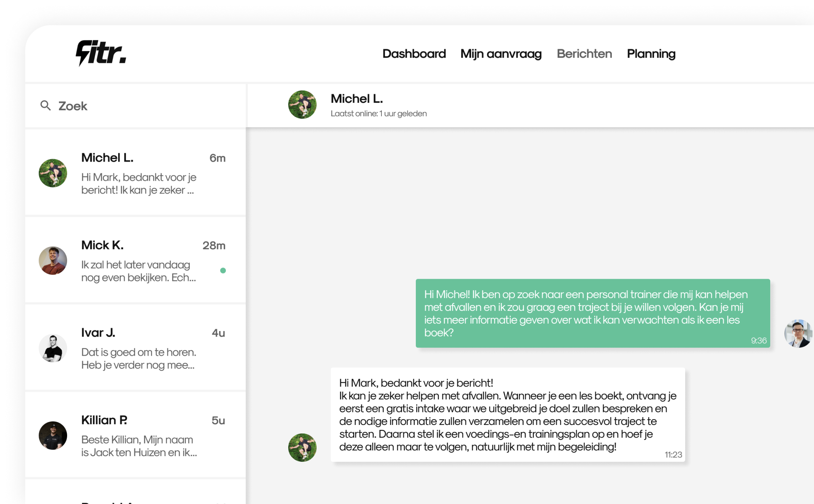The height and width of the screenshot is (504, 814).
Task: Click Michel L. preview 'Hi Mark, bedankt'
Action: tap(139, 184)
